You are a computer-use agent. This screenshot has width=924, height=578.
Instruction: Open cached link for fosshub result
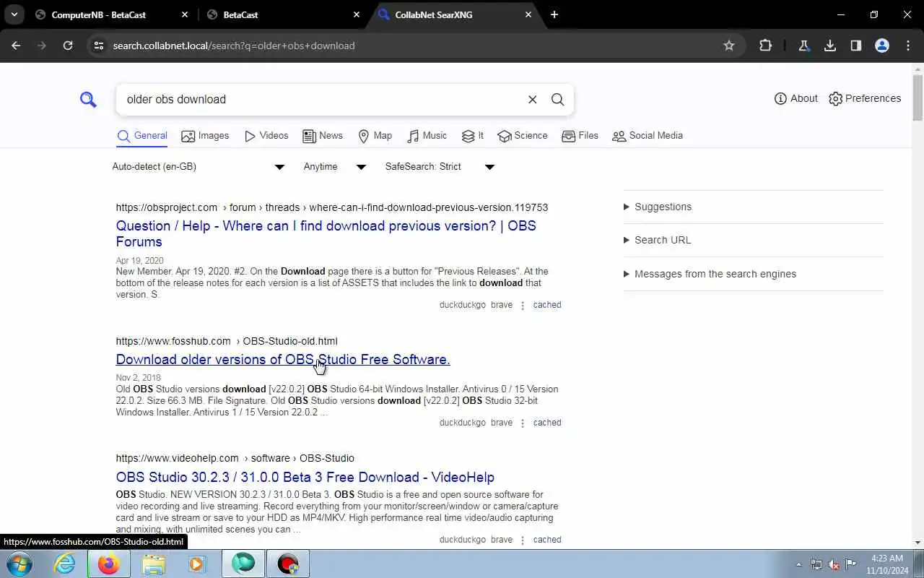547,423
